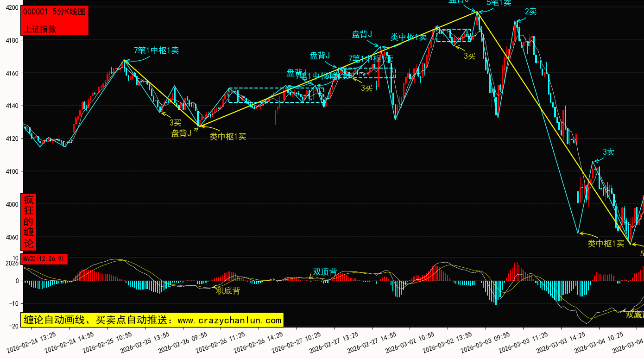Click the cyan 3卖 signal label
Image resolution: width=644 pixels, height=359 pixels.
click(608, 152)
